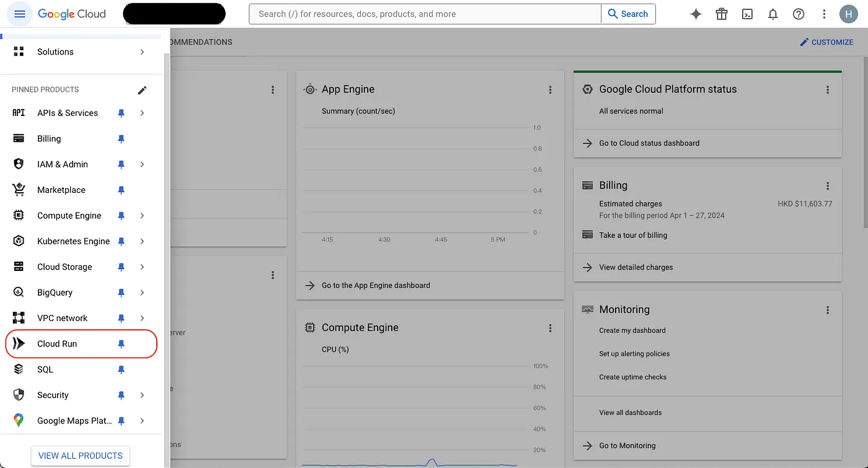
Task: Expand Solutions submenu chevron
Action: pos(142,51)
